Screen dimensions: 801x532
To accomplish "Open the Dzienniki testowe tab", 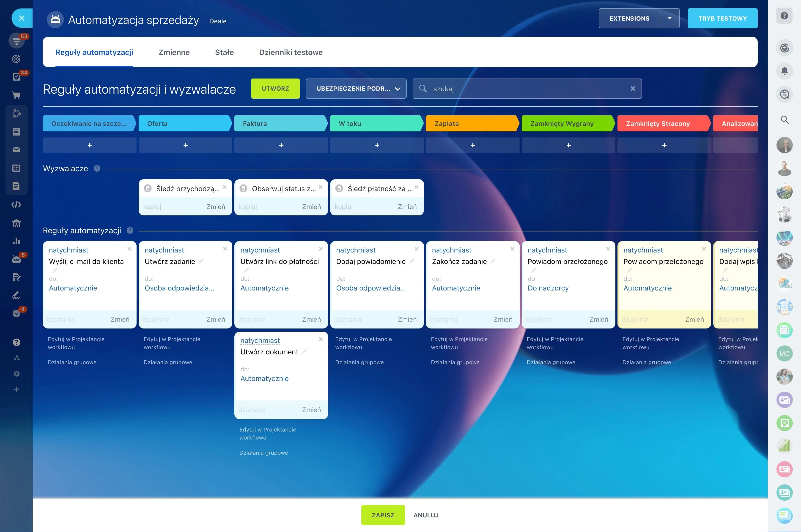I will [291, 52].
